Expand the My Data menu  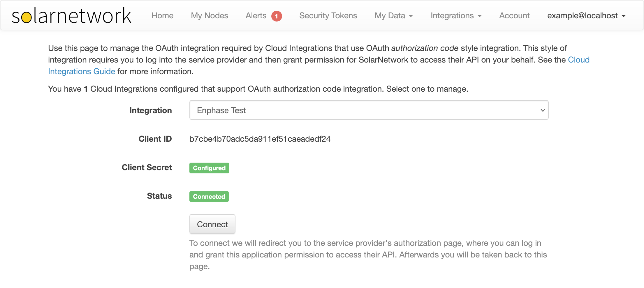point(394,15)
